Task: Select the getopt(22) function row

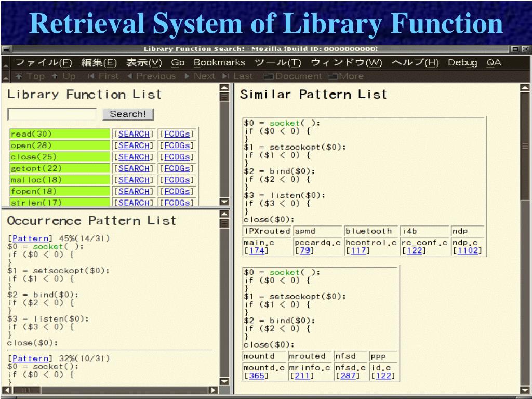Action: point(60,169)
